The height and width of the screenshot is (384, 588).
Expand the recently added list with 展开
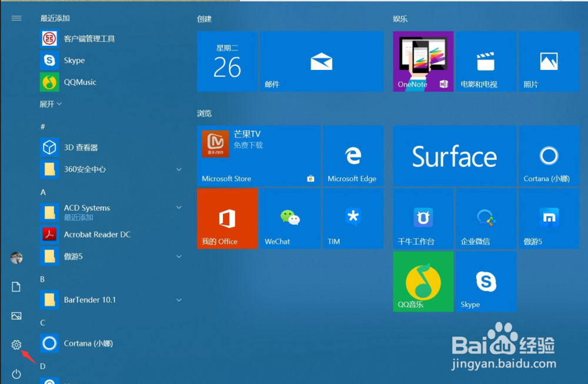[x=51, y=104]
